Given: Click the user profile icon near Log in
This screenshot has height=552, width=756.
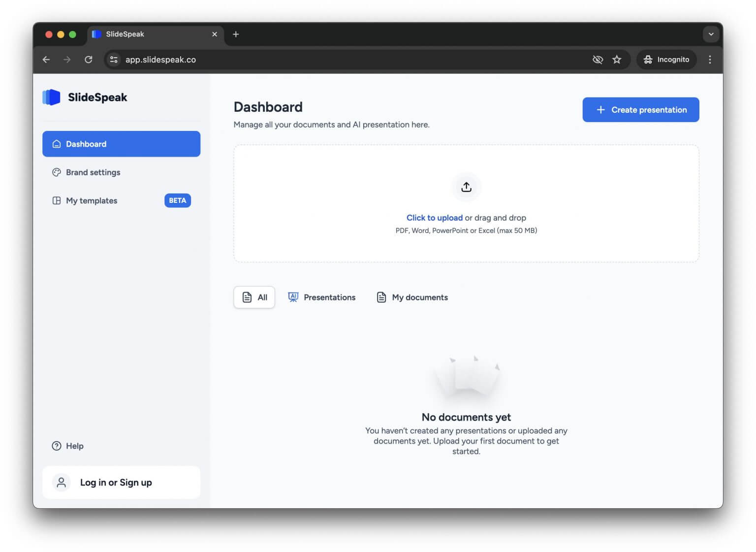Looking at the screenshot, I should 61,483.
